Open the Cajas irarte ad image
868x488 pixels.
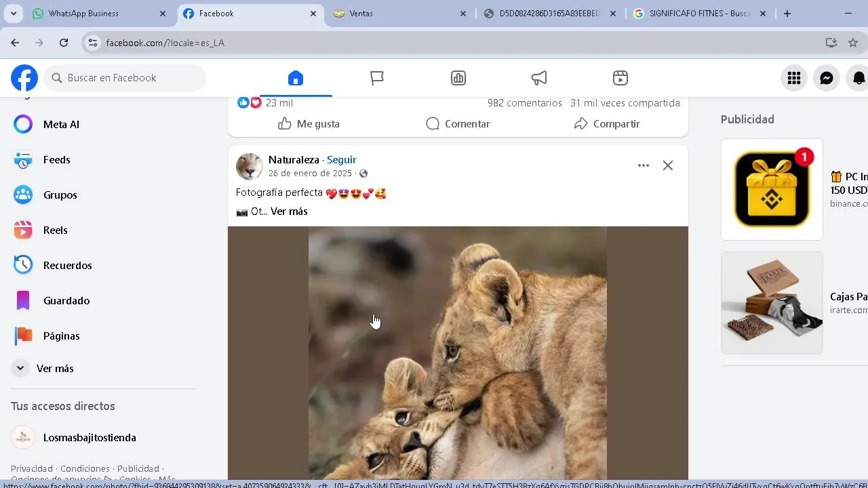click(772, 303)
